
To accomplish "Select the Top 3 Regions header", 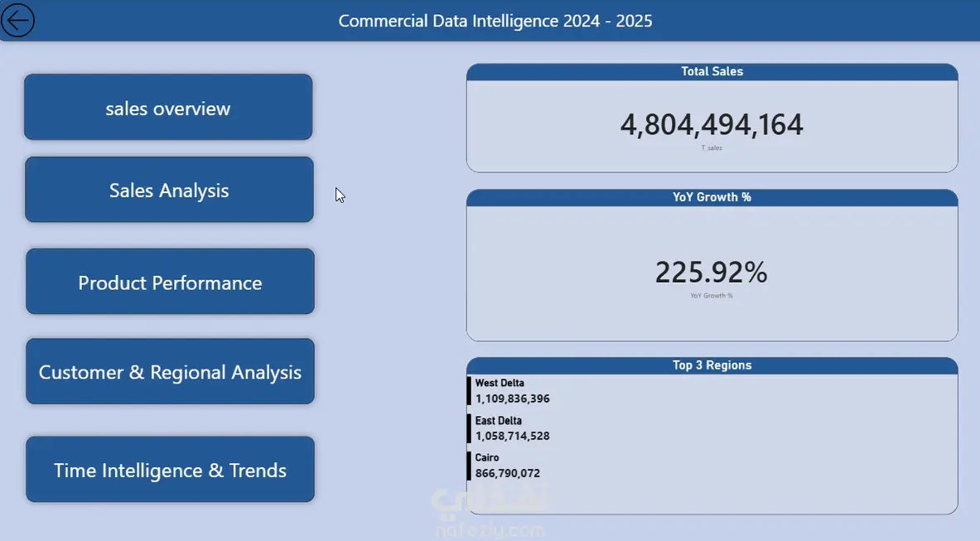I will [712, 365].
